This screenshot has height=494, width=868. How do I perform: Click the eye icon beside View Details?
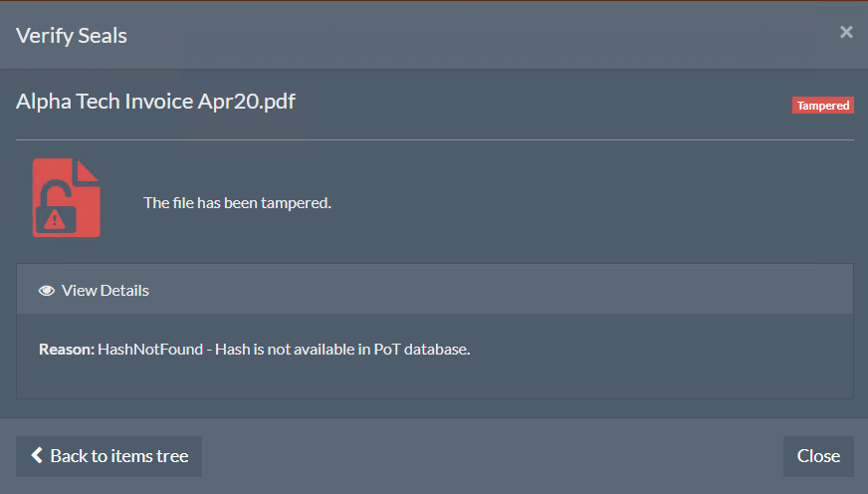pos(47,291)
